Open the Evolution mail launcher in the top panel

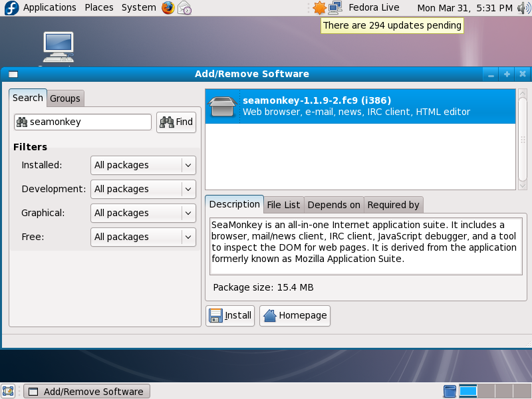[185, 8]
